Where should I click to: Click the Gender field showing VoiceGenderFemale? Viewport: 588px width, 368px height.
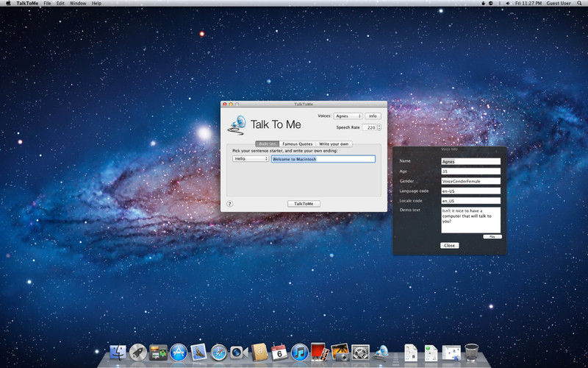(471, 181)
